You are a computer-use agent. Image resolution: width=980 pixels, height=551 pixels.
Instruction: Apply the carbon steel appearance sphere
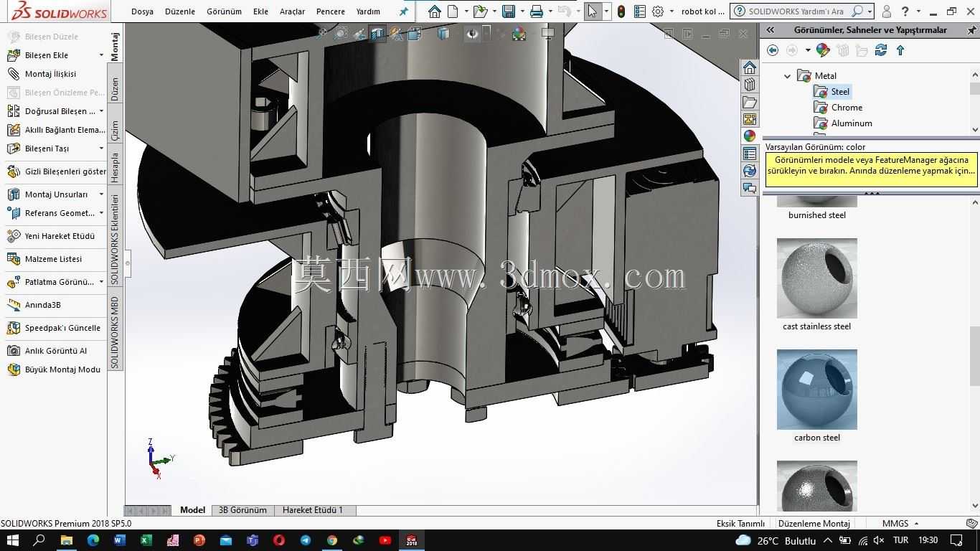[816, 390]
